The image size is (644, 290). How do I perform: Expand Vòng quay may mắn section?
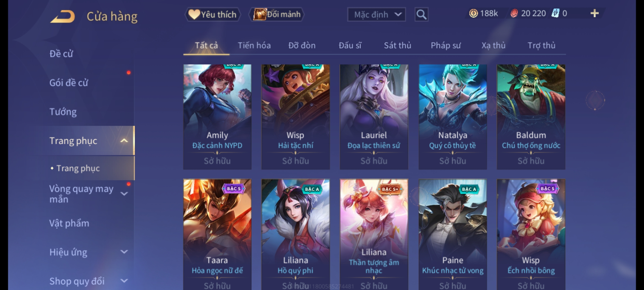tap(124, 194)
